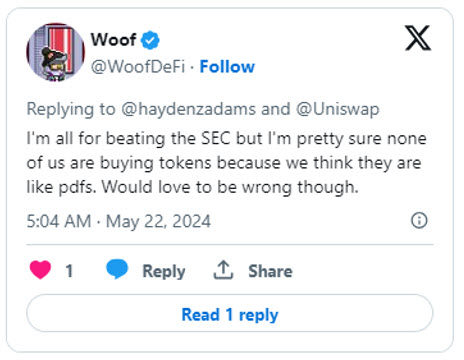The image size is (464, 360).
Task: Click the blue reply speech bubble icon
Action: 117,269
